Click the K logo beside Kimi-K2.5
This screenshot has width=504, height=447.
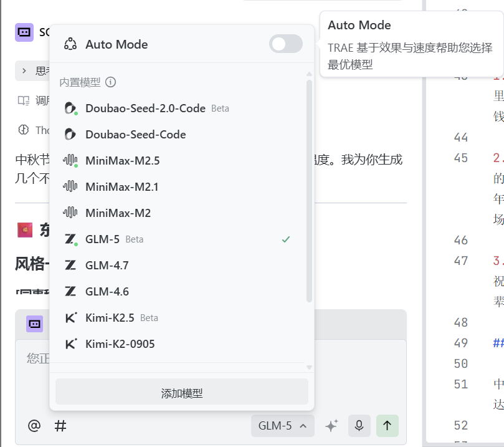(x=71, y=317)
